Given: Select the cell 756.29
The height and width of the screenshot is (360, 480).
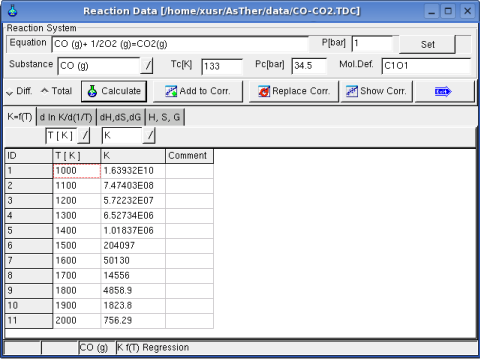Looking at the screenshot, I should (133, 321).
